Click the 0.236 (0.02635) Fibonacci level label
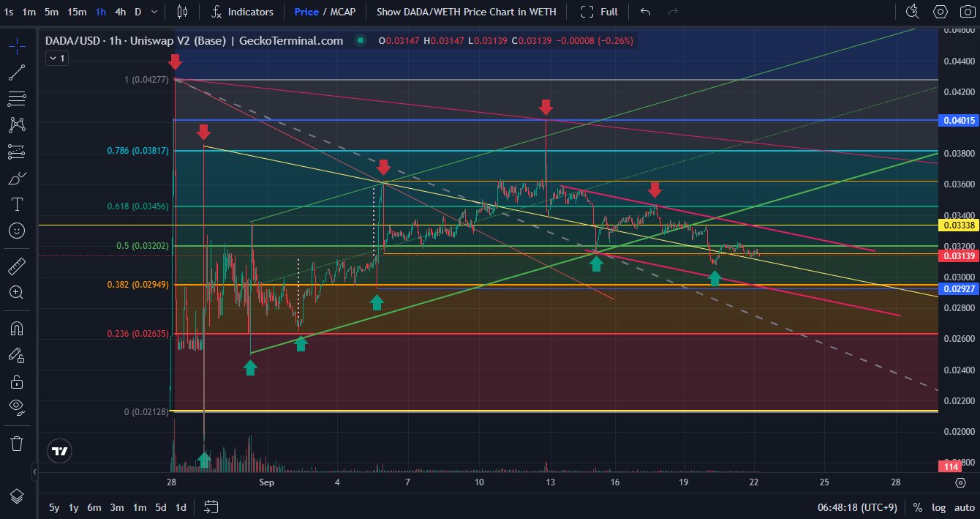 (138, 334)
